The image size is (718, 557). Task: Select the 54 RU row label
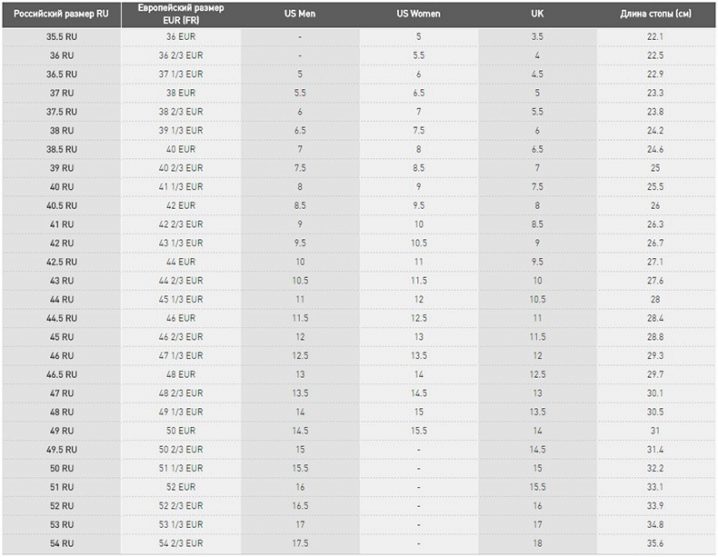[x=61, y=543]
